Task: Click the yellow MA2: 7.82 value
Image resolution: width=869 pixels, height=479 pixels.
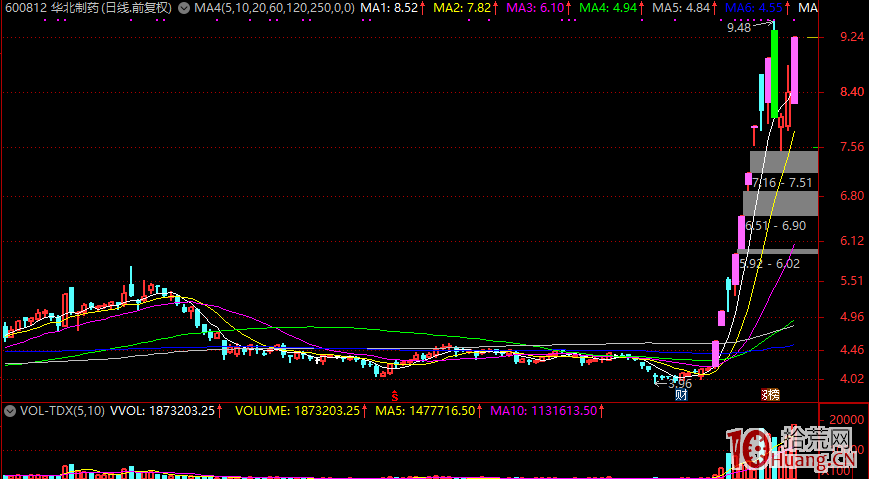Action: (x=462, y=8)
